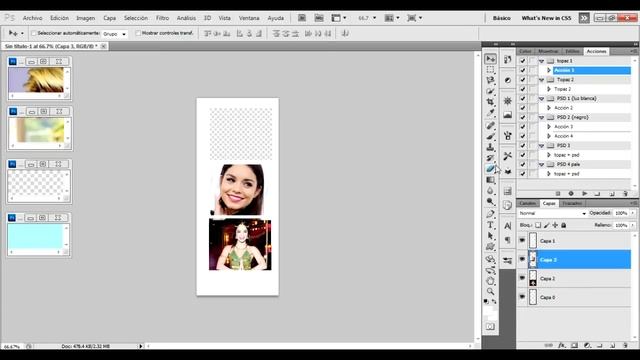Enable Seleccionar automáticamente checkbox
640x360 pixels.
[x=34, y=33]
